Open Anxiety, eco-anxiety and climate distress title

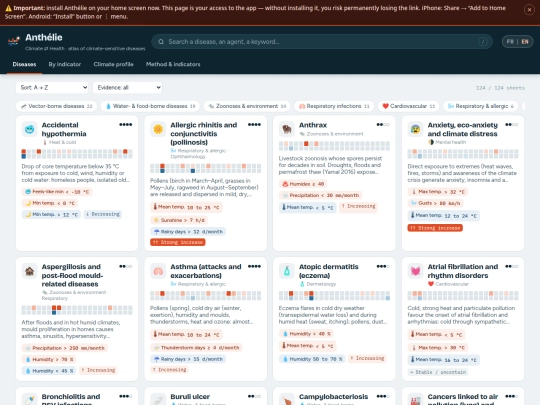tap(463, 129)
